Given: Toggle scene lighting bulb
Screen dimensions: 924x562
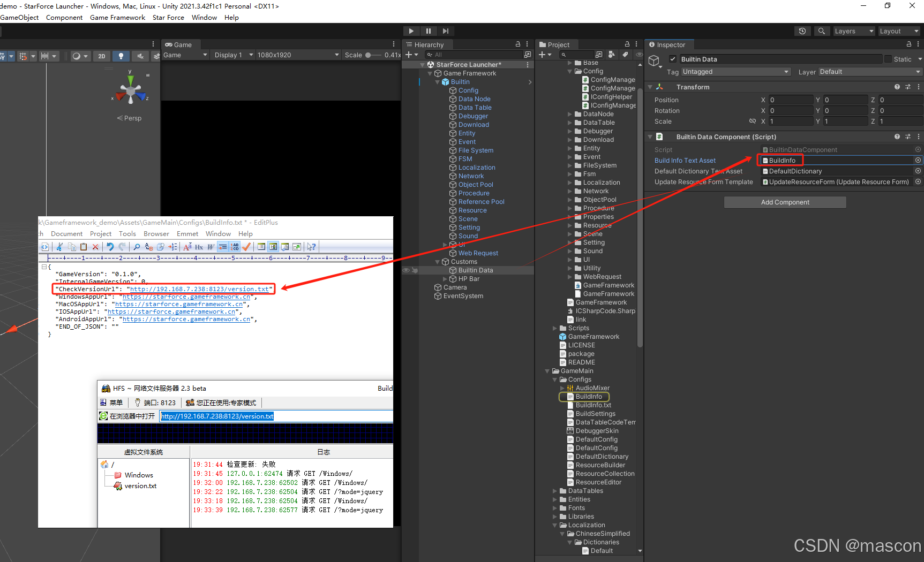Looking at the screenshot, I should (121, 56).
